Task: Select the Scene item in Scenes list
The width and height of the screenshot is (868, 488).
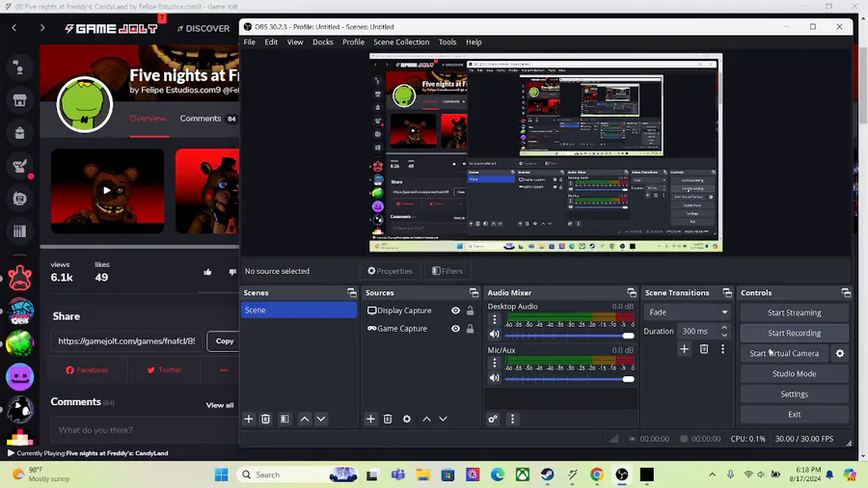Action: click(299, 310)
